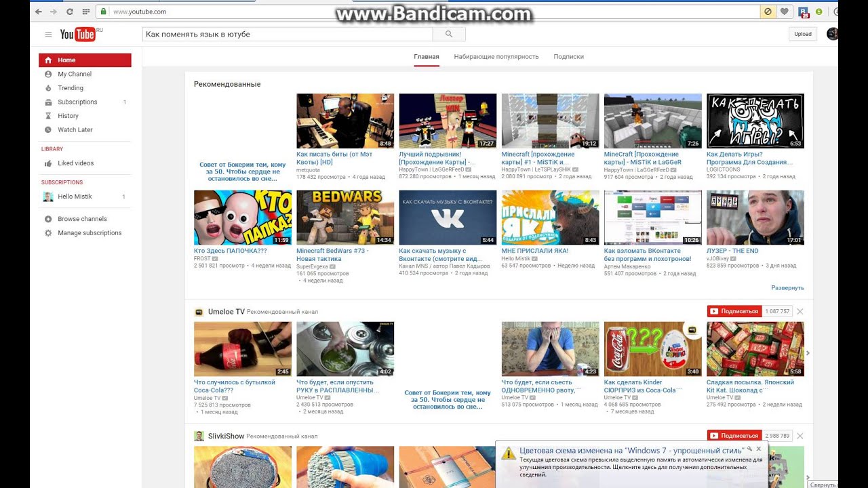Image resolution: width=868 pixels, height=488 pixels.
Task: Open the Как делать игры thumbnail
Action: tap(755, 121)
